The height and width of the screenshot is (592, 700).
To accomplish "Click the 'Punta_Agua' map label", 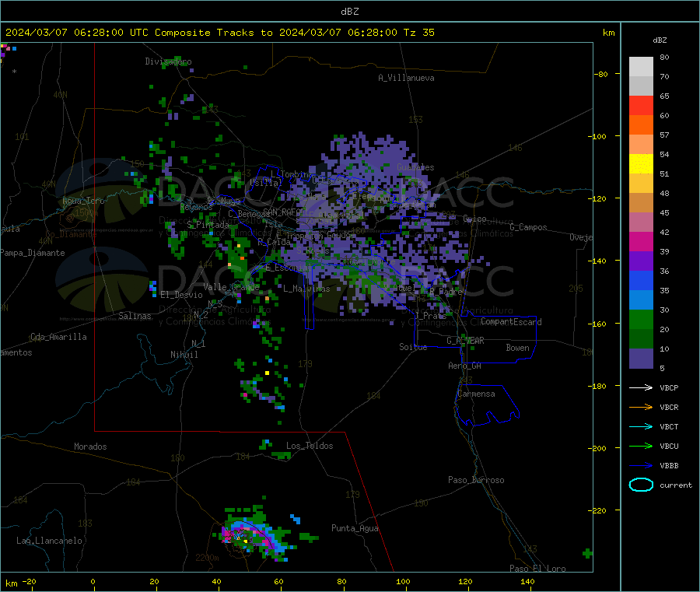I will pos(355,528).
